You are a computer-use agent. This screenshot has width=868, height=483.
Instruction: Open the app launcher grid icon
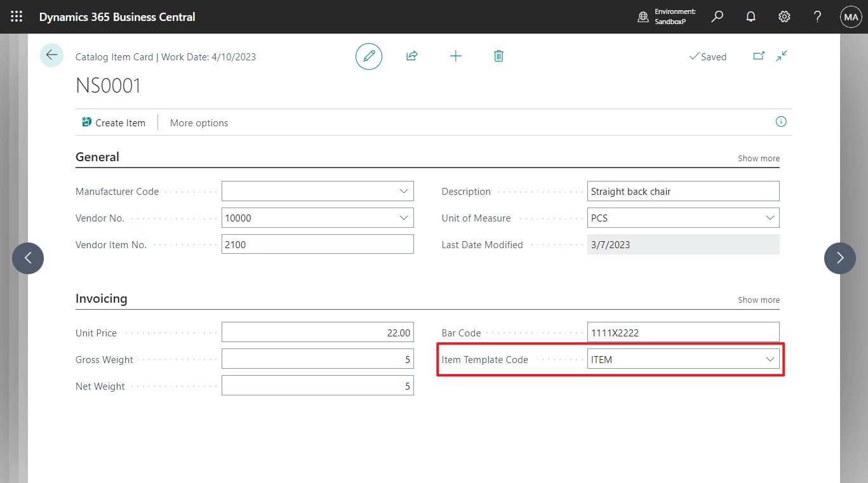(x=17, y=17)
